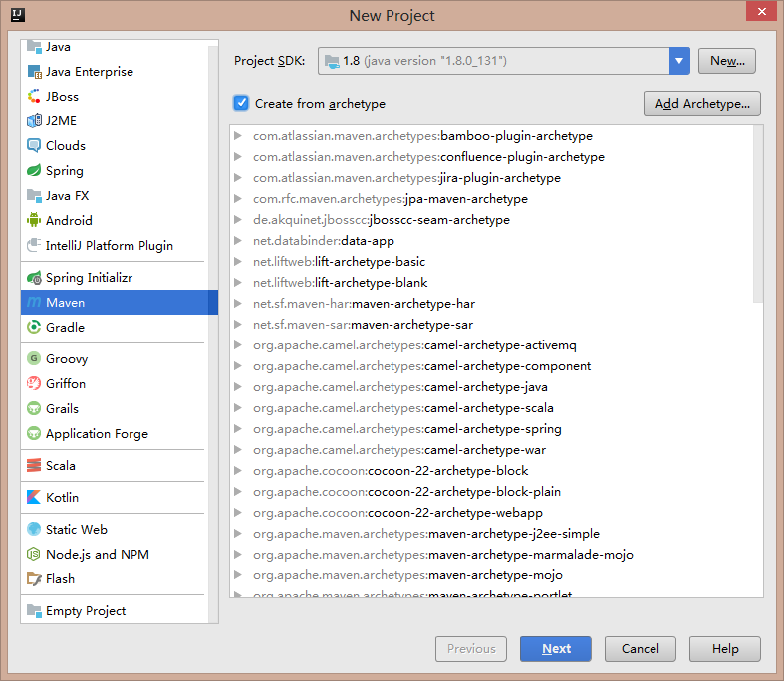This screenshot has height=681, width=784.
Task: Expand camel-archetype-component node
Action: point(238,366)
